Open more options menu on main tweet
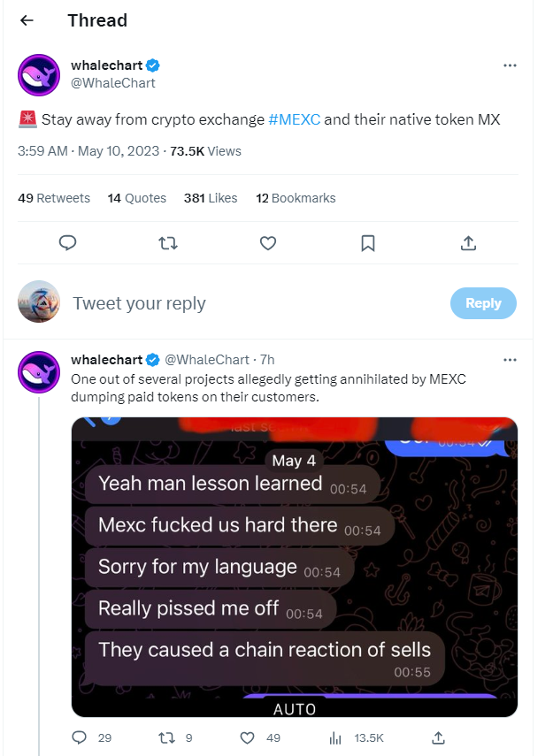 pos(510,65)
